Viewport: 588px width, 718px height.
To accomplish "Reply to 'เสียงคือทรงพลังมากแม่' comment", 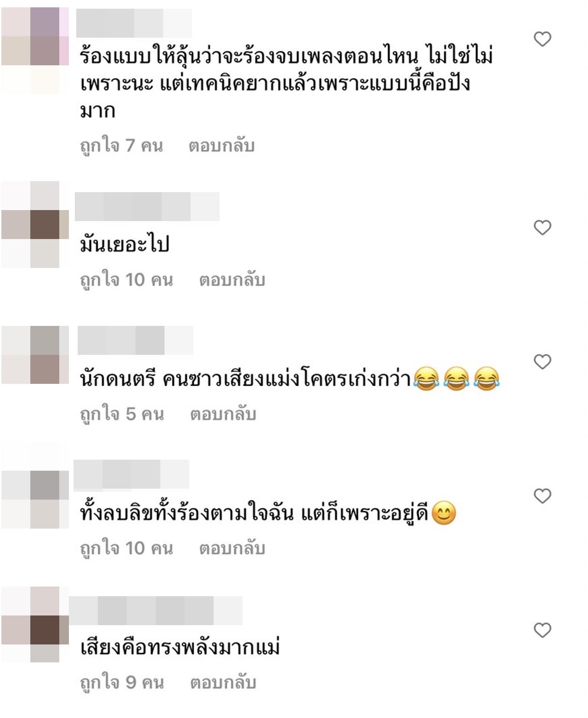I will click(223, 683).
